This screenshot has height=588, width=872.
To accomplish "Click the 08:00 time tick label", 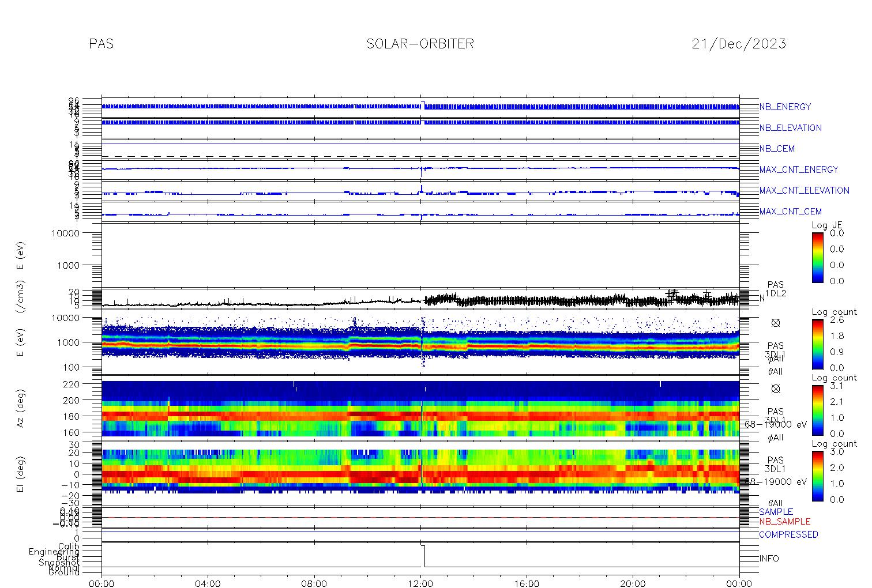I will pos(314,583).
